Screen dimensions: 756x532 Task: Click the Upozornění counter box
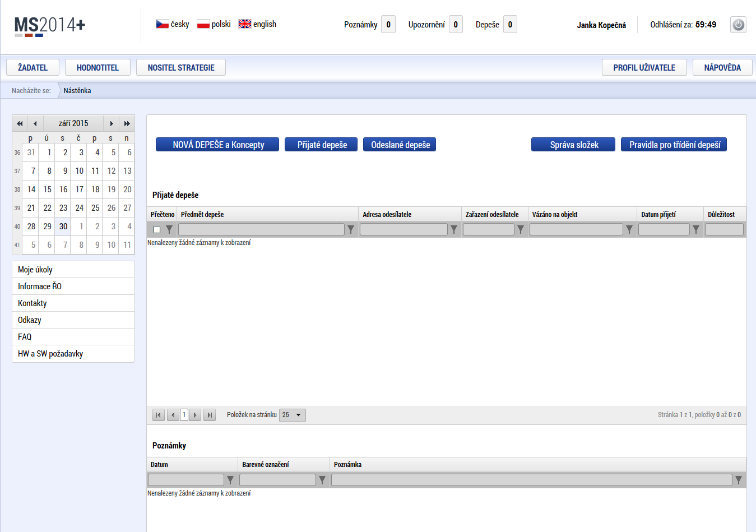pos(456,25)
